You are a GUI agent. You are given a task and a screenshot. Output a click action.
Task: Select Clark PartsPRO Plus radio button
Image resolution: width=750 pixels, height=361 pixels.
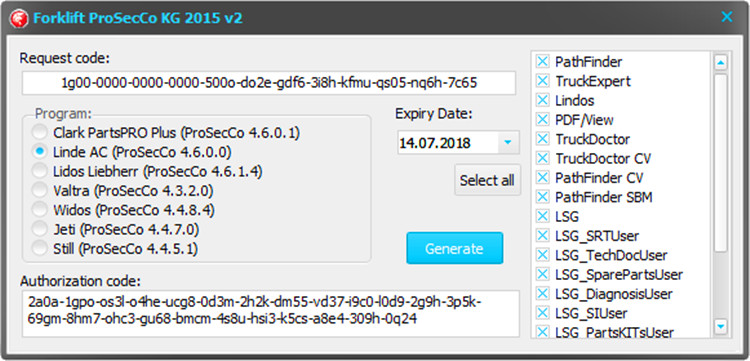tap(40, 132)
